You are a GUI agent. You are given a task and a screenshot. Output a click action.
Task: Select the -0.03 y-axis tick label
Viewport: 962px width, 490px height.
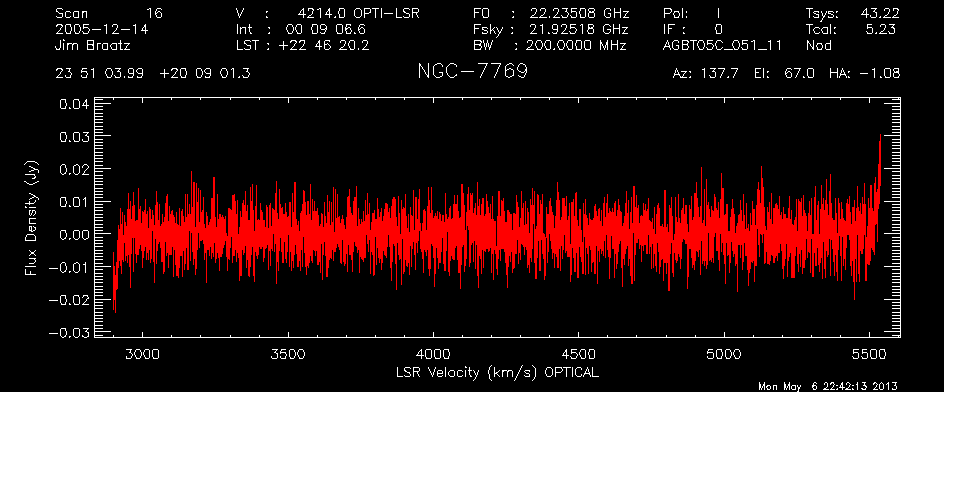click(68, 332)
